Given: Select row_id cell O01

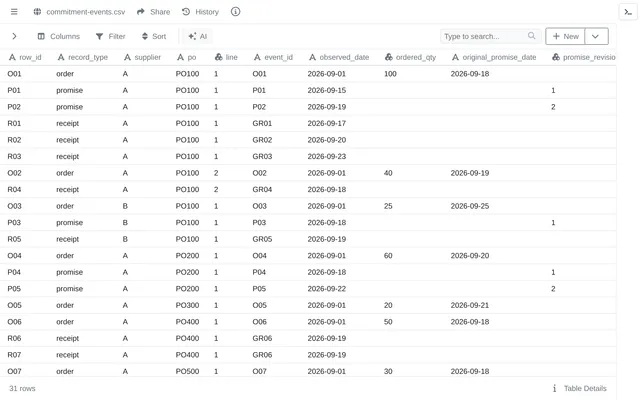Looking at the screenshot, I should pyautogui.click(x=14, y=74).
